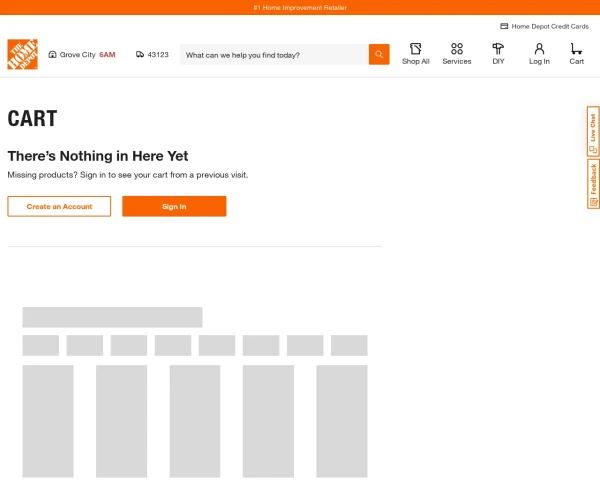Open the DIY hammer icon menu

498,49
